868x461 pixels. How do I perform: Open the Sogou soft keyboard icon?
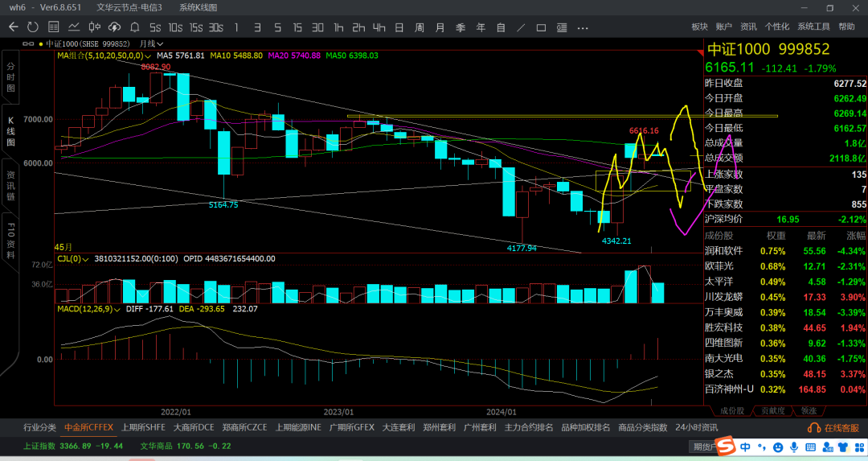click(x=810, y=447)
